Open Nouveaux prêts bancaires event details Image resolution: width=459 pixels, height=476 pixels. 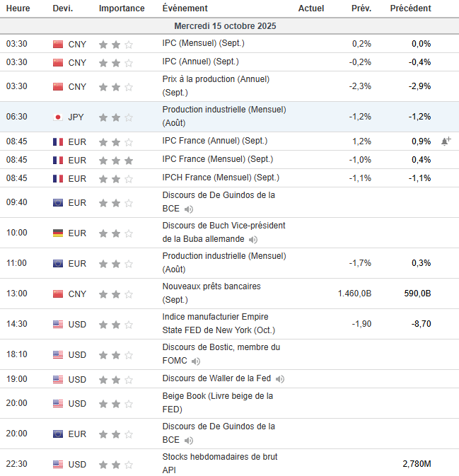click(x=211, y=293)
